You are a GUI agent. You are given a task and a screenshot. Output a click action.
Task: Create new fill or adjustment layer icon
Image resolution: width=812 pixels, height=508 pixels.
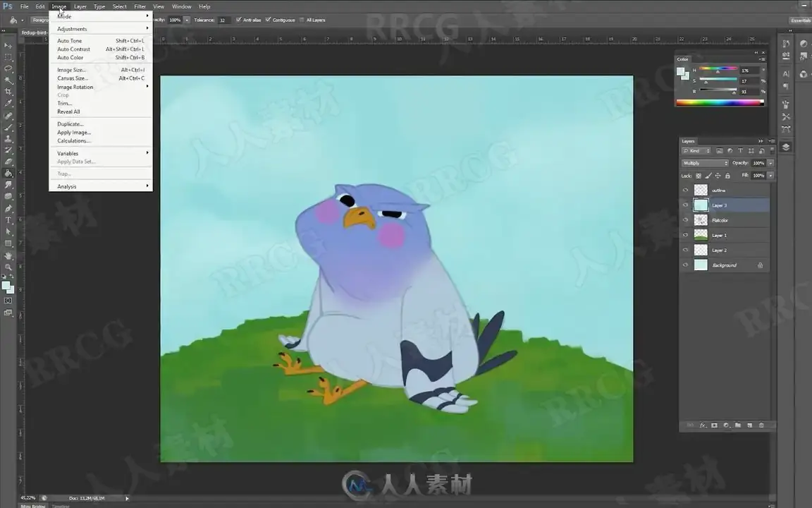[x=727, y=425]
